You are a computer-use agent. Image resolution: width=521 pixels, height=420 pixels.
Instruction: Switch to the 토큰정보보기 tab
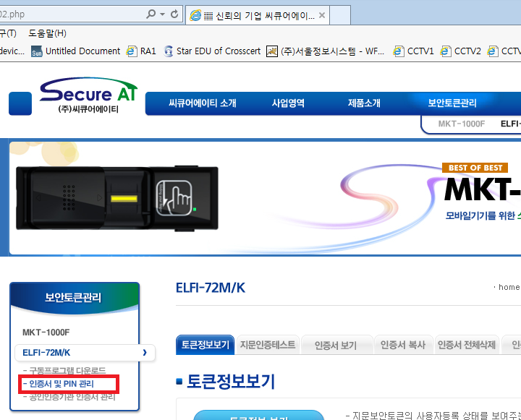[205, 345]
